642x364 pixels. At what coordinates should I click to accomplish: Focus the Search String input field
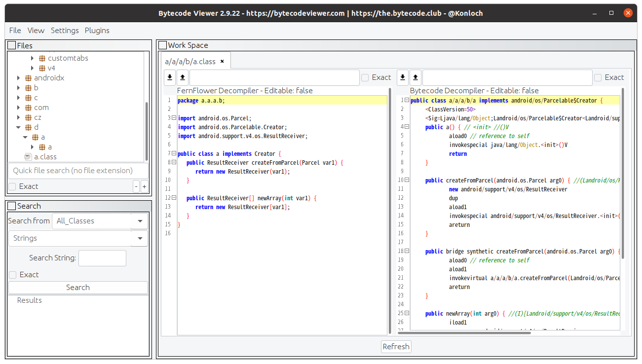tap(102, 258)
